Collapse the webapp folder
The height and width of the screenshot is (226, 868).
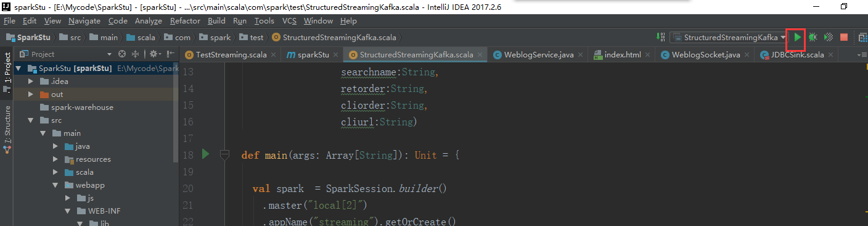(55, 185)
